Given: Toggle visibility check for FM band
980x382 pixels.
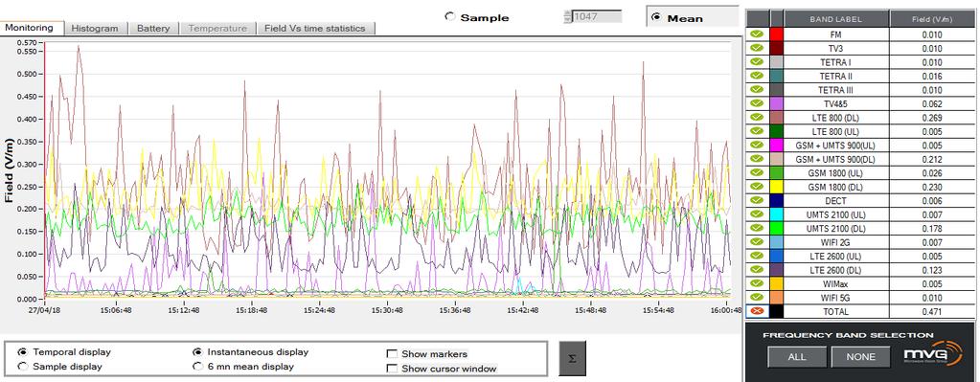Looking at the screenshot, I should (757, 34).
